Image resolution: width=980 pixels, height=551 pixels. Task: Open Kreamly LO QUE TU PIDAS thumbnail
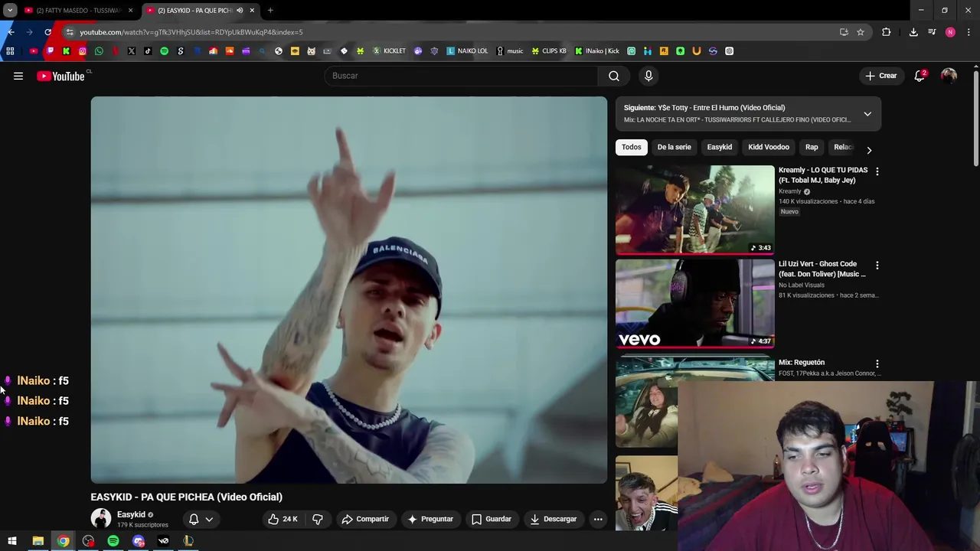click(695, 210)
